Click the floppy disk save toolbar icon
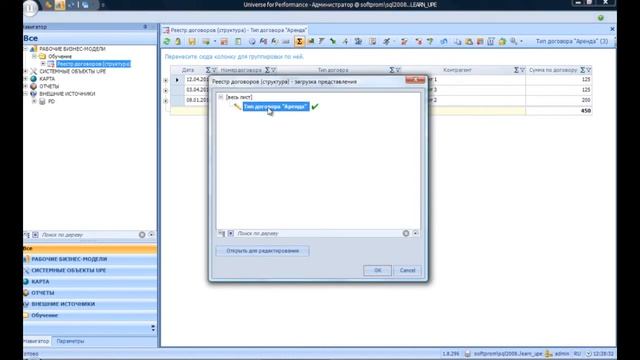640x360 pixels. point(192,41)
